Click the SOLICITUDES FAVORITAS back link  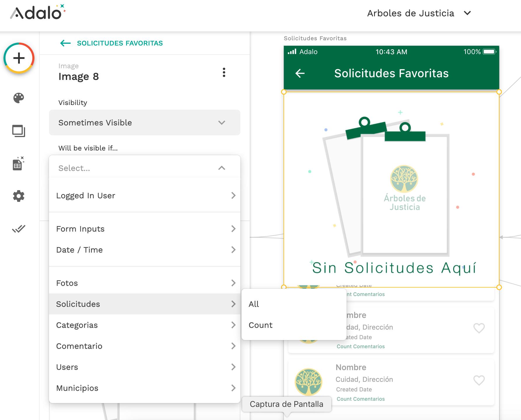120,43
